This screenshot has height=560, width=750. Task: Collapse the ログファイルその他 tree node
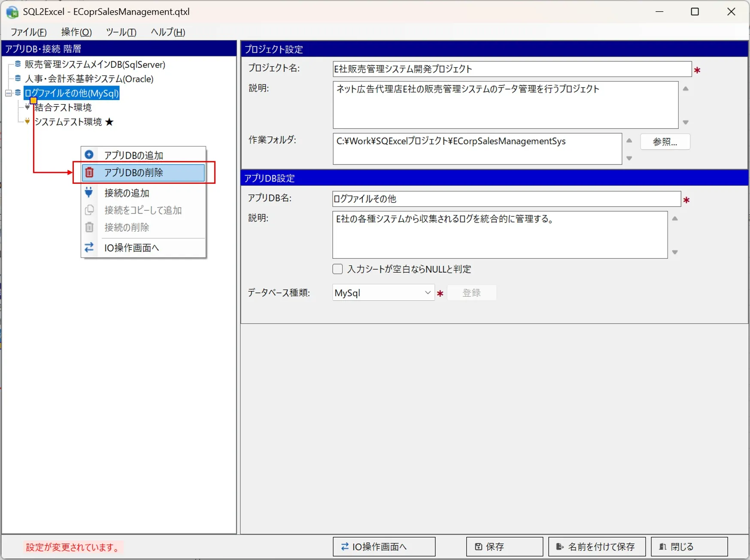(8, 93)
